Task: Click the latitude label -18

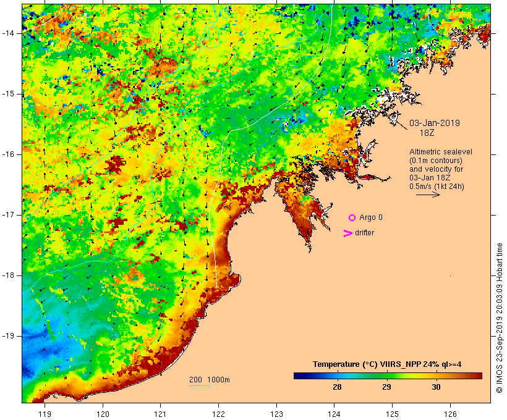Action: click(x=8, y=275)
